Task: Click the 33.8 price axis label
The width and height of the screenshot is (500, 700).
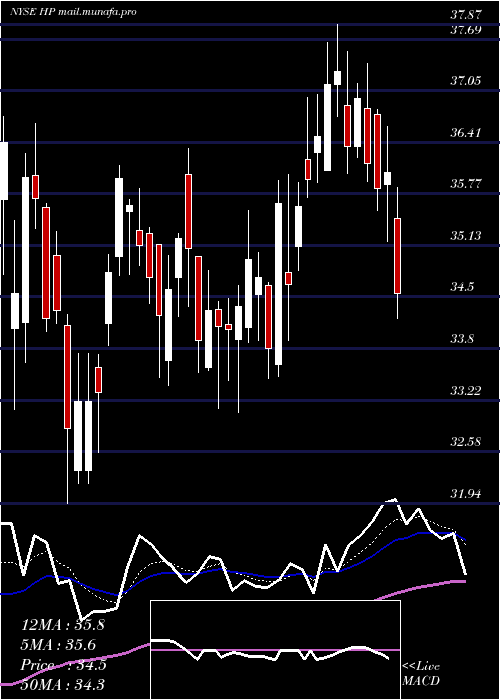Action: click(x=462, y=339)
